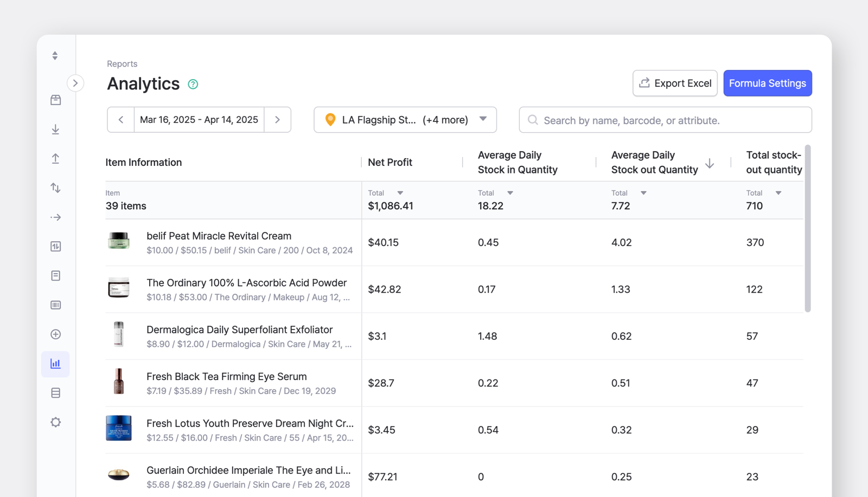The image size is (868, 497).
Task: Open the invoice document icon in sidebar
Action: click(x=55, y=275)
